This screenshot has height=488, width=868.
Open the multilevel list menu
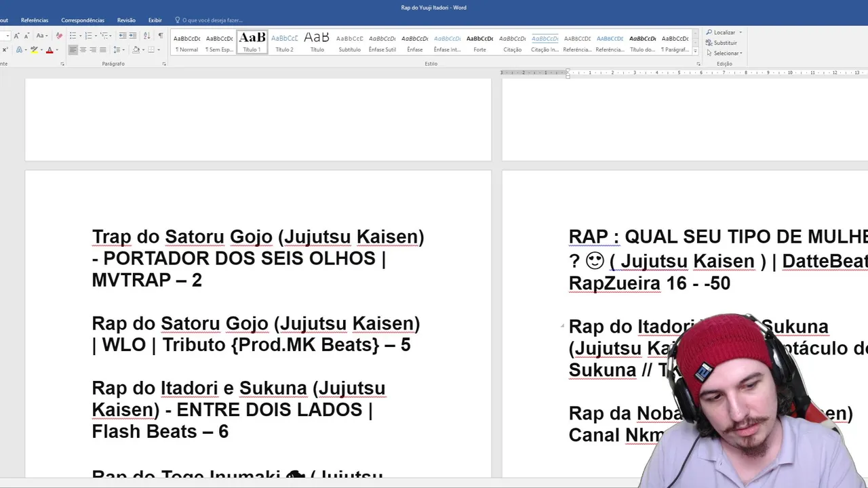tap(106, 35)
